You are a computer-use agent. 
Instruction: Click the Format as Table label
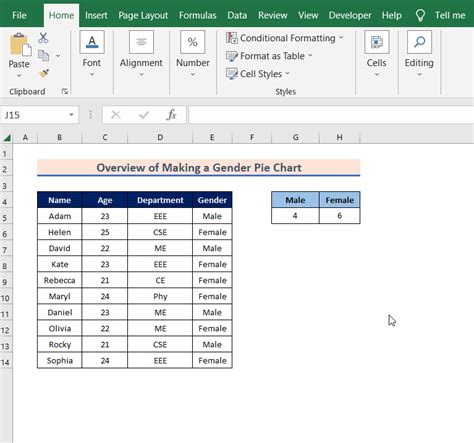(x=272, y=56)
